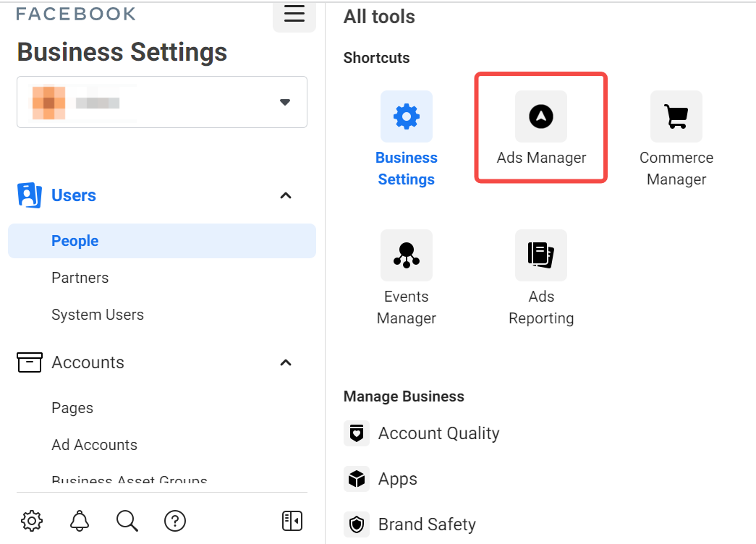Open the help question mark icon
Image resolution: width=756 pixels, height=544 pixels.
(175, 521)
